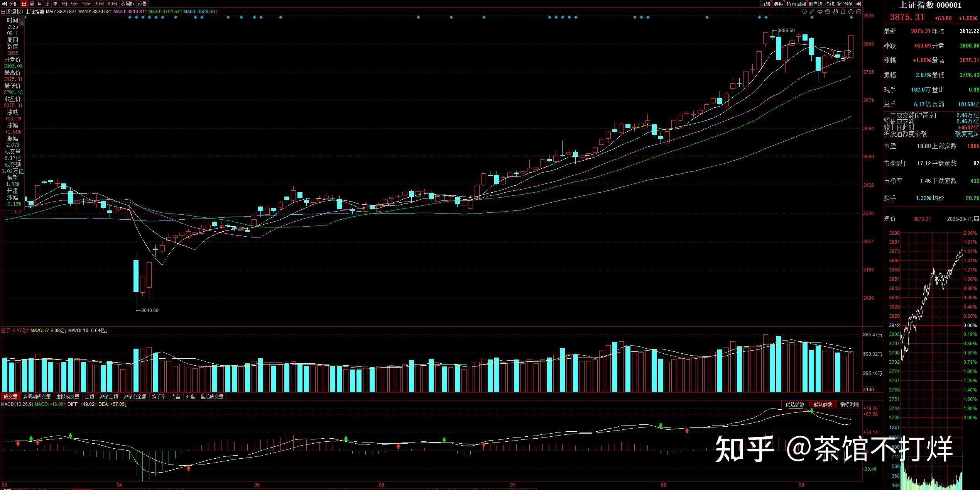Select the drawing brush tool icon
This screenshot has height=490, width=980.
pyautogui.click(x=812, y=12)
